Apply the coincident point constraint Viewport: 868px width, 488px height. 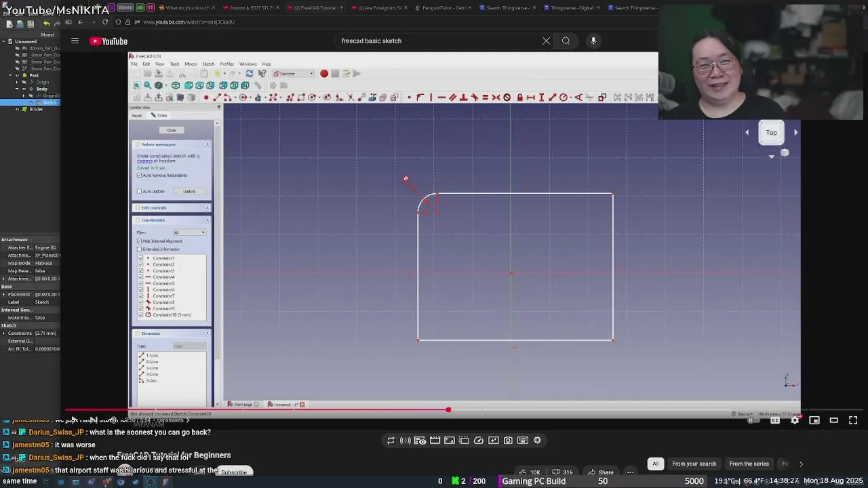[409, 98]
